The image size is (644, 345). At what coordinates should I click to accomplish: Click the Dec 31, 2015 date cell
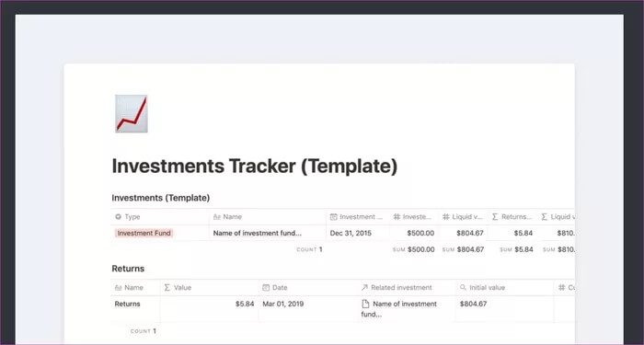351,234
